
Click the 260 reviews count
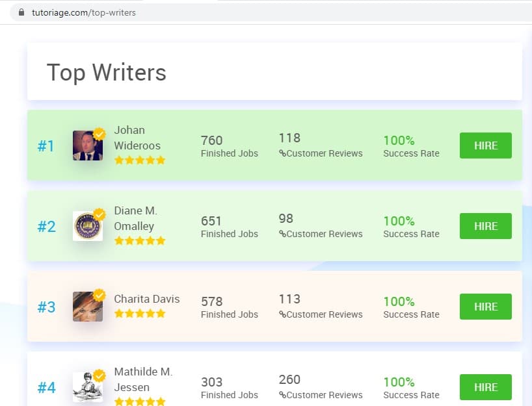[x=289, y=379]
